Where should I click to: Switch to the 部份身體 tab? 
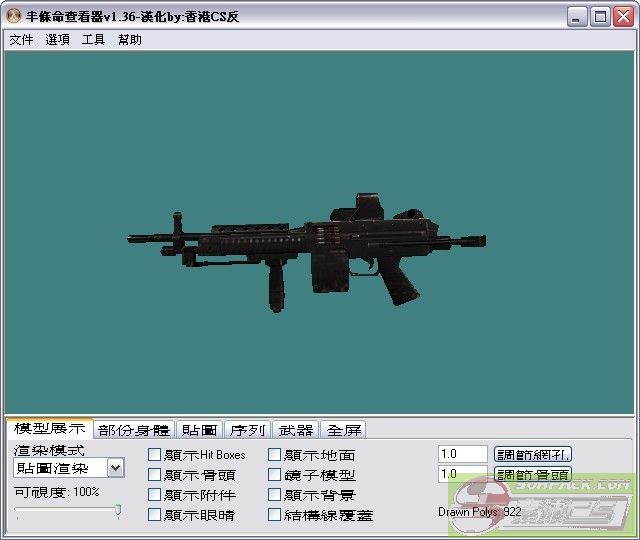pos(134,430)
